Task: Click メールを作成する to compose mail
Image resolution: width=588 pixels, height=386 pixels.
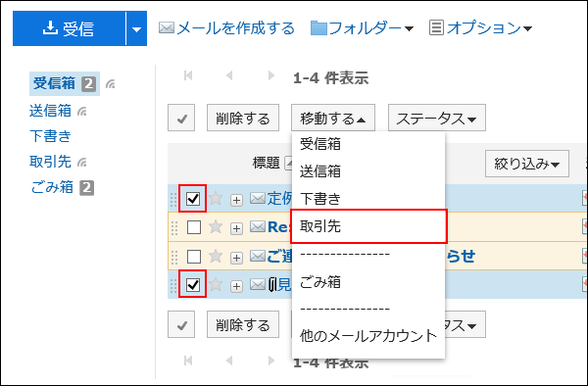Action: pyautogui.click(x=226, y=28)
